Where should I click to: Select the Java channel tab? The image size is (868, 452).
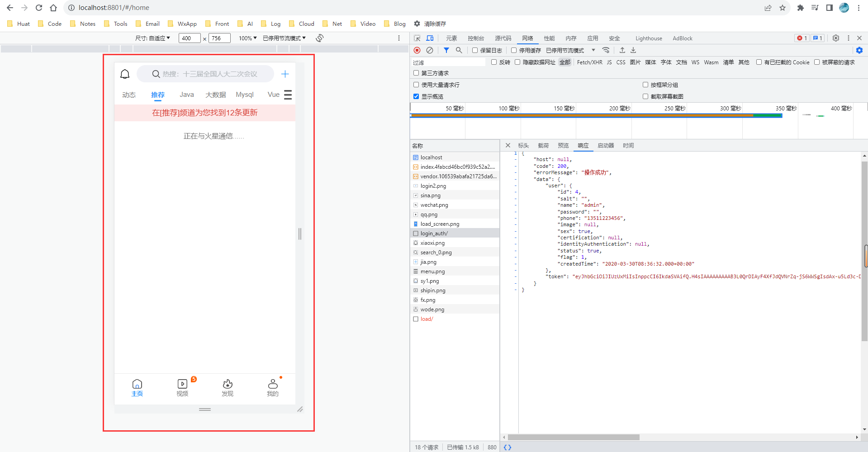tap(186, 95)
